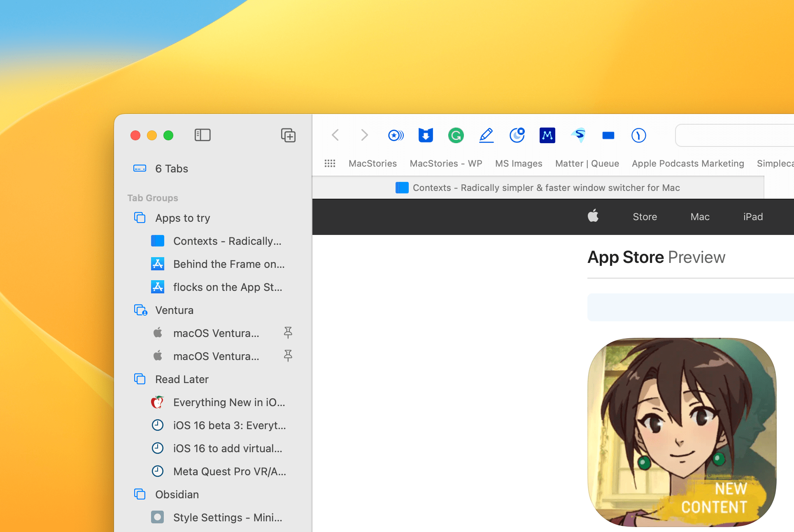Click the new tab group icon
This screenshot has width=794, height=532.
point(288,135)
